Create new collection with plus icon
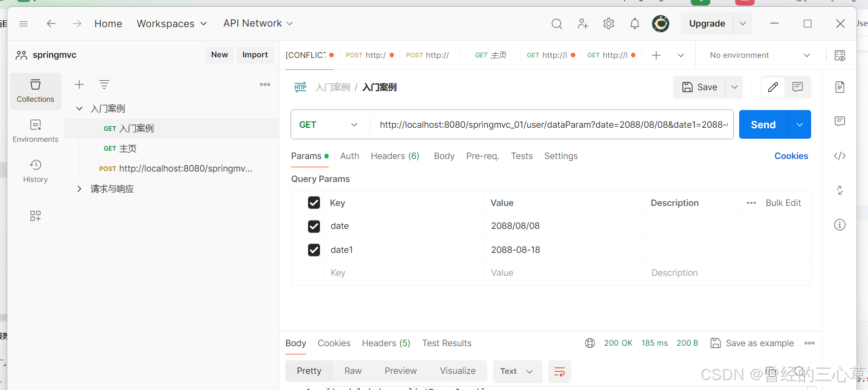 79,84
